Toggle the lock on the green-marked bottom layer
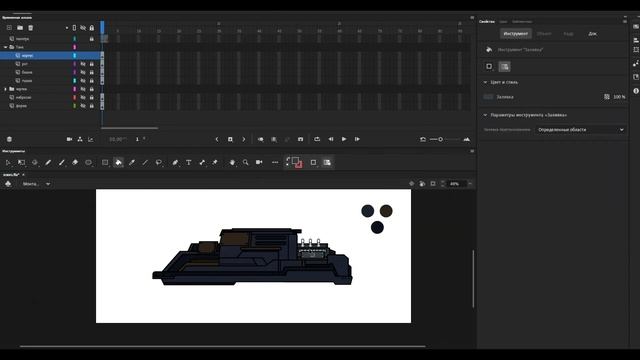 point(92,106)
